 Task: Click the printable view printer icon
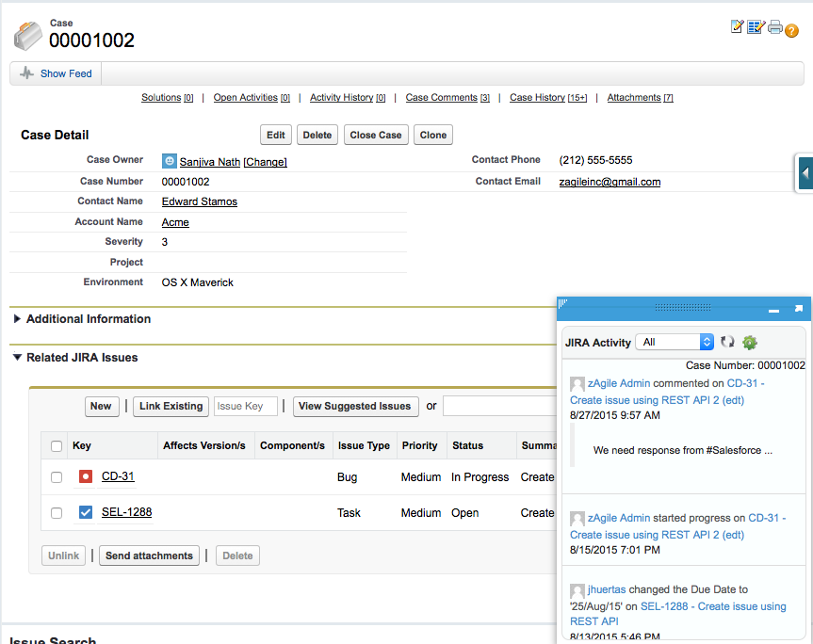click(775, 27)
